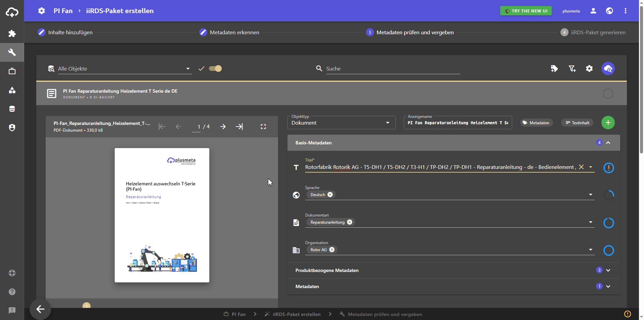Image resolution: width=644 pixels, height=320 pixels.
Task: Jump to last page of PDF
Action: click(x=239, y=127)
